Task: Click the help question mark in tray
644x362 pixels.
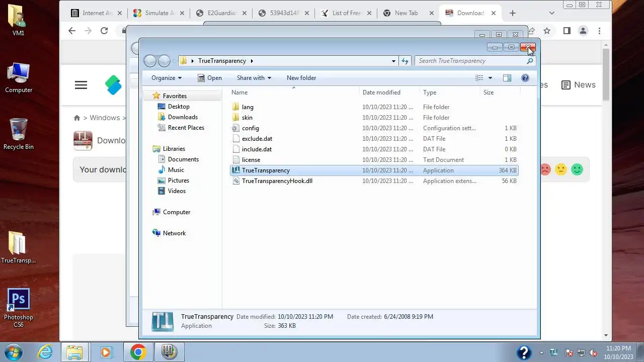Action: point(524,352)
